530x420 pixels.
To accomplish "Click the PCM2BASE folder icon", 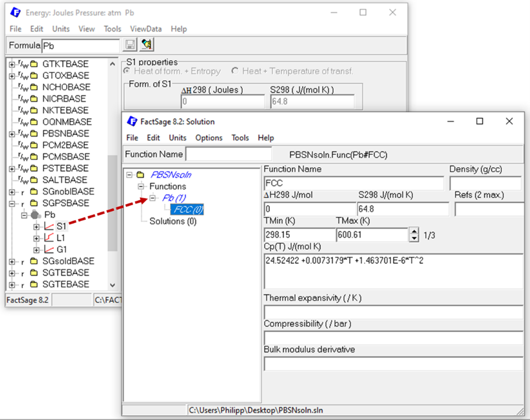I will (34, 145).
